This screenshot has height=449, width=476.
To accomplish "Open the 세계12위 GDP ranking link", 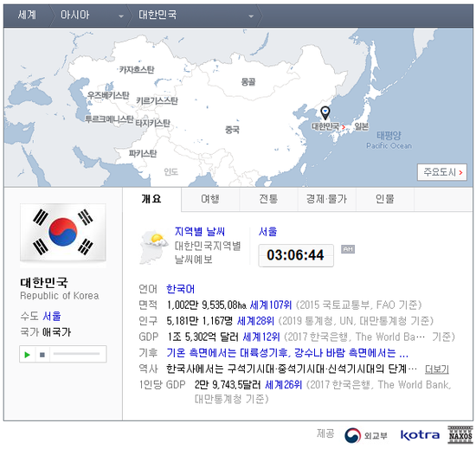I will [x=261, y=337].
